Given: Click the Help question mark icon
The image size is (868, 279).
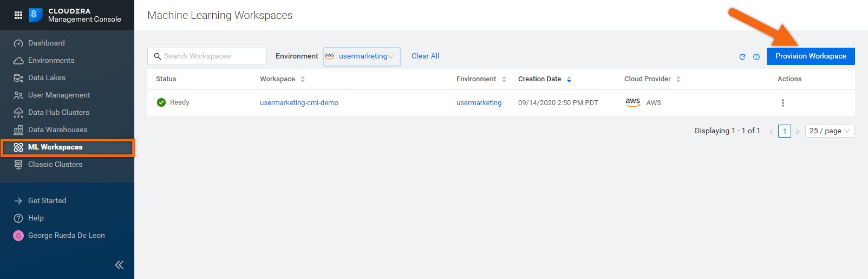Looking at the screenshot, I should pyautogui.click(x=18, y=218).
